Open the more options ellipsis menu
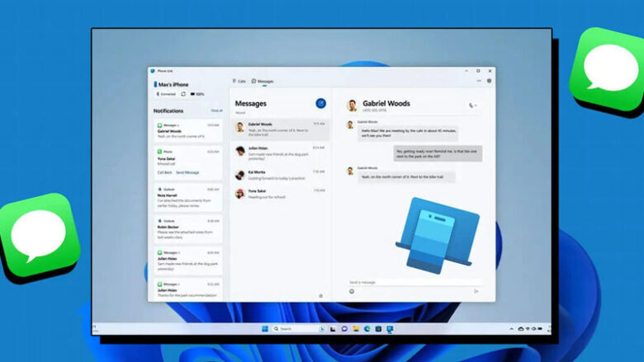The width and height of the screenshot is (644, 362). pyautogui.click(x=479, y=81)
